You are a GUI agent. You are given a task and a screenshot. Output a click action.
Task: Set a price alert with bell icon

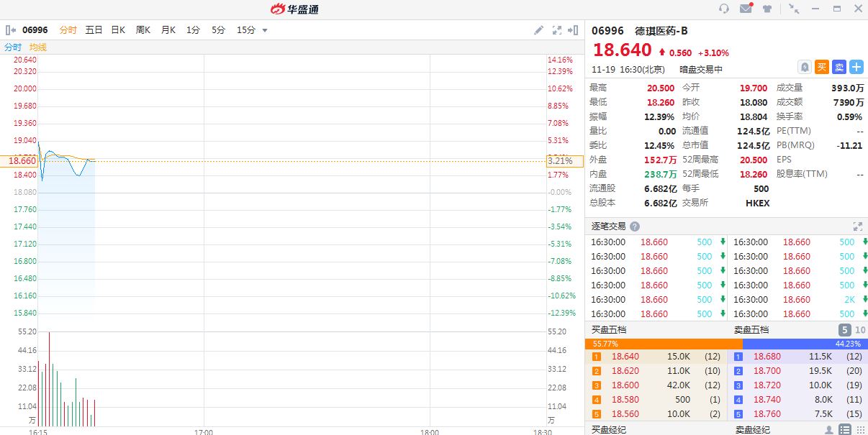[x=805, y=67]
